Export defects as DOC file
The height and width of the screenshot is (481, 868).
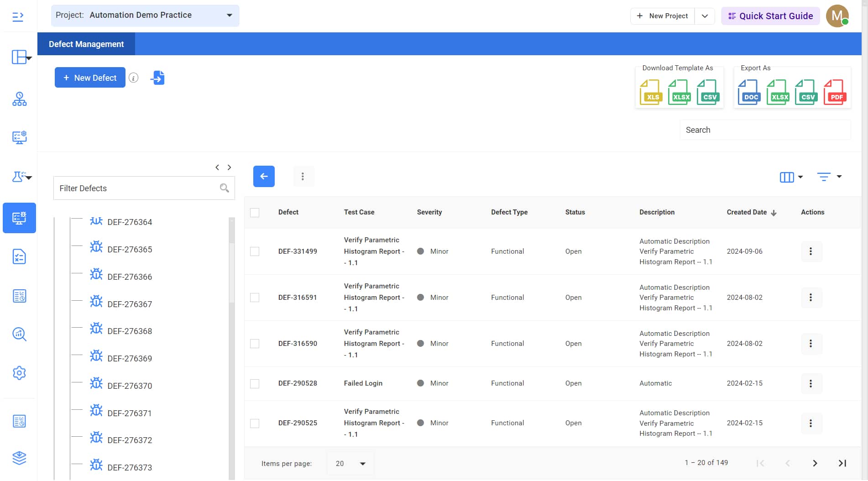point(749,92)
